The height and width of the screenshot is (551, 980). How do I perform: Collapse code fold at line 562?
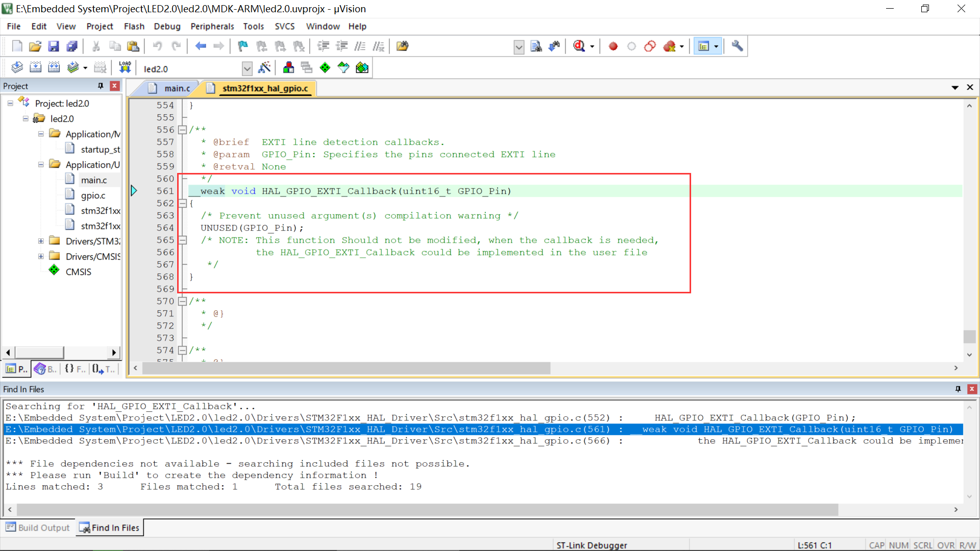pos(182,203)
